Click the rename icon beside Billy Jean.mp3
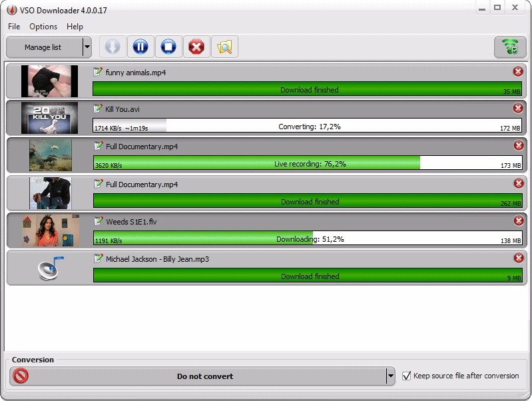532x401 pixels. (99, 258)
